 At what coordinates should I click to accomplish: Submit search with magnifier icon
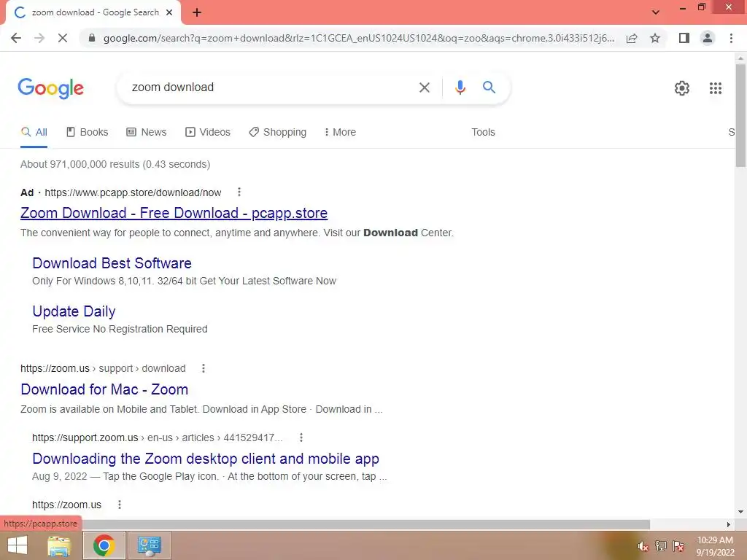(489, 87)
